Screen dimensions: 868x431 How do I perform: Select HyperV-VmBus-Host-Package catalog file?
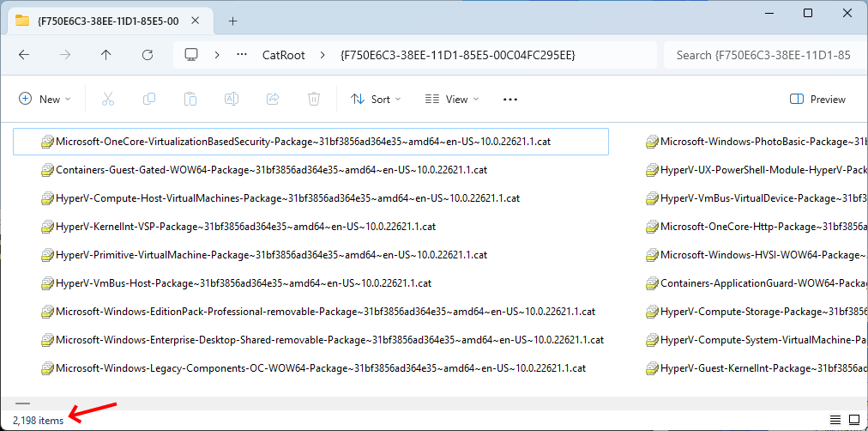point(243,282)
